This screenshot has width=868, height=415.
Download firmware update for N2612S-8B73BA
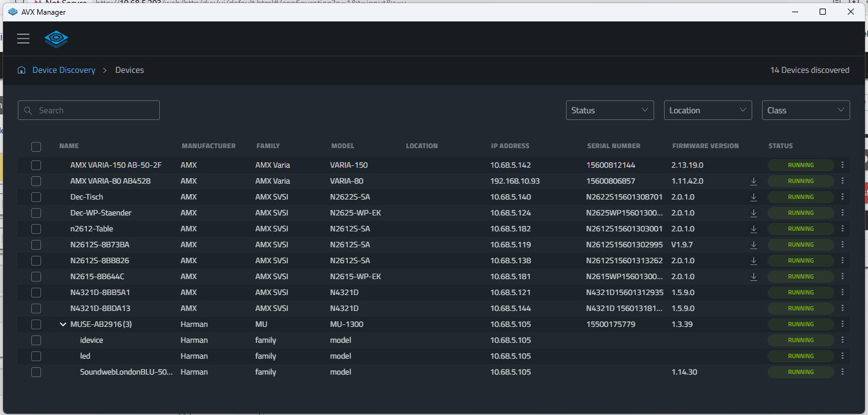coord(753,245)
